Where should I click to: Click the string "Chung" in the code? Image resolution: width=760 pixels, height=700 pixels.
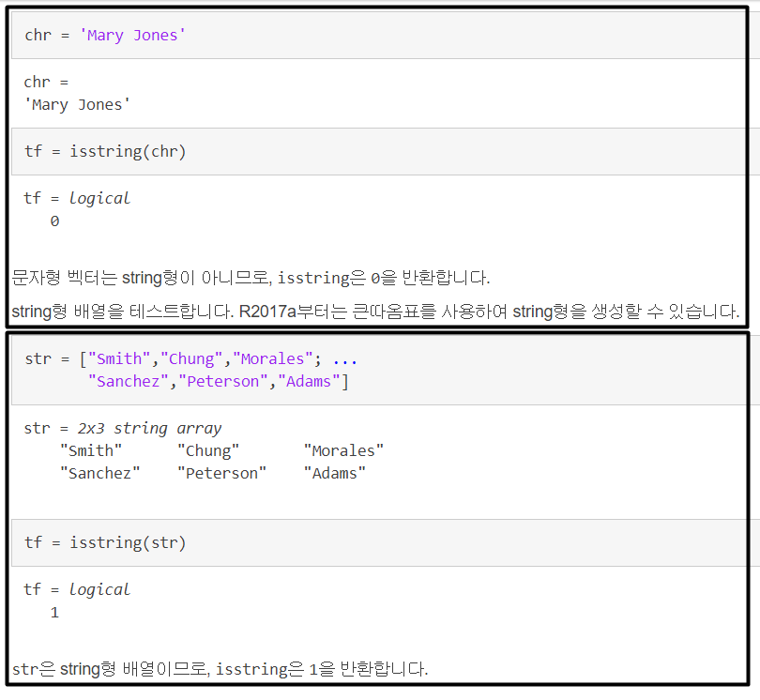tap(191, 359)
